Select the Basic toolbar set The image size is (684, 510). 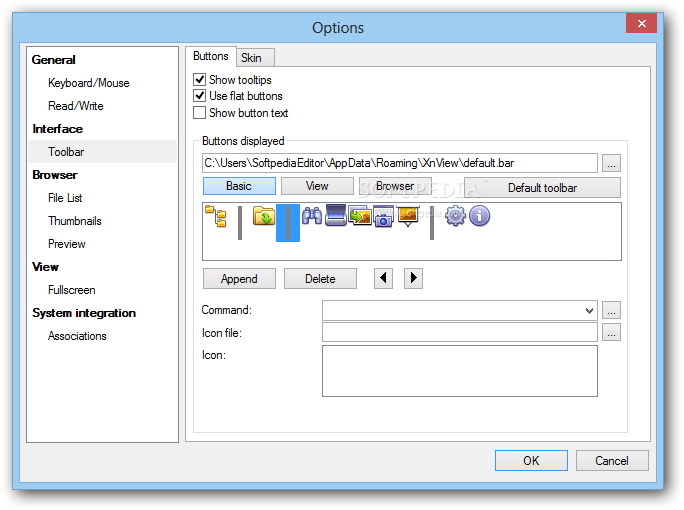pos(239,186)
